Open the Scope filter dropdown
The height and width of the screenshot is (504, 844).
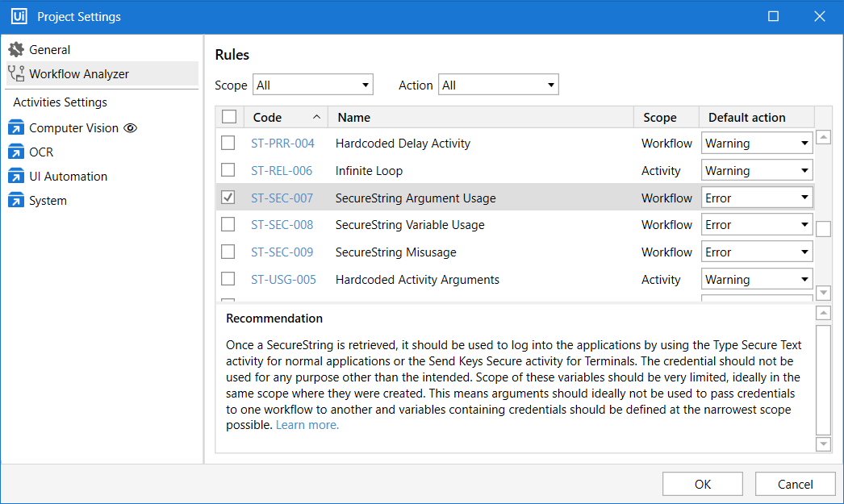[313, 85]
